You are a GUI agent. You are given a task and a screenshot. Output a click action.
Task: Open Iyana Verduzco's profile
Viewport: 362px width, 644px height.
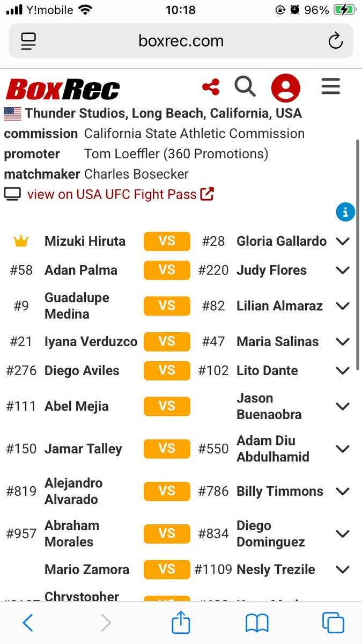point(91,341)
